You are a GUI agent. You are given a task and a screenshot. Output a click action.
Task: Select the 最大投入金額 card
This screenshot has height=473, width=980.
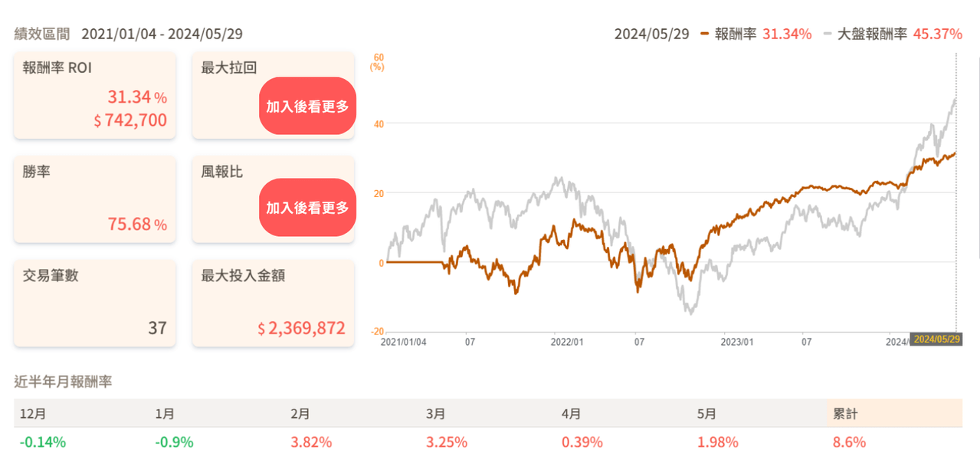coord(274,303)
